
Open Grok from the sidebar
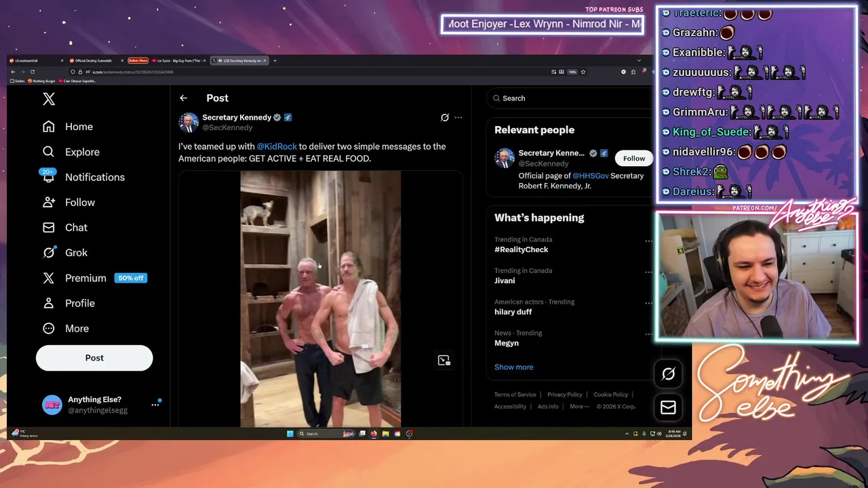pyautogui.click(x=65, y=252)
